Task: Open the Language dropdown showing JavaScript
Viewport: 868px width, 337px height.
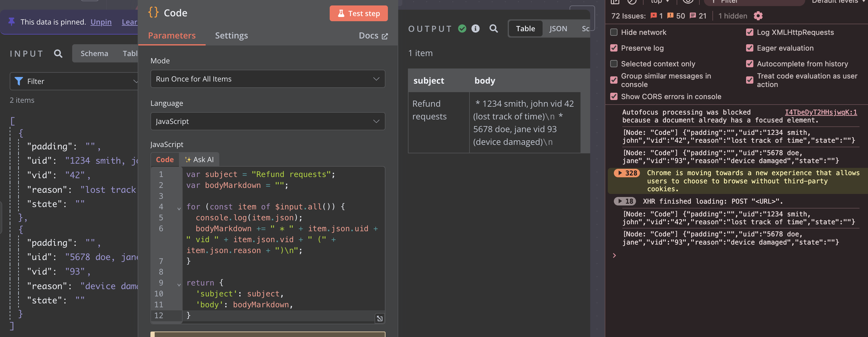Action: coord(267,121)
